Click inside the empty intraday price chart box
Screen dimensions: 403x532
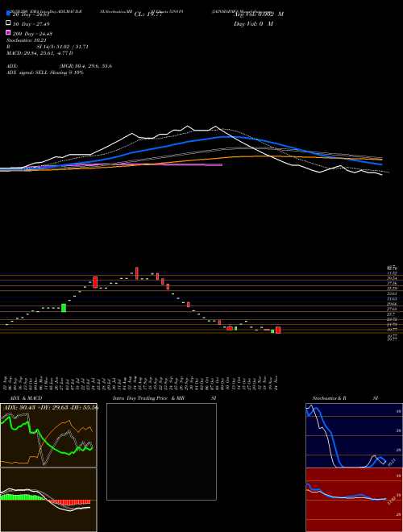(161, 451)
